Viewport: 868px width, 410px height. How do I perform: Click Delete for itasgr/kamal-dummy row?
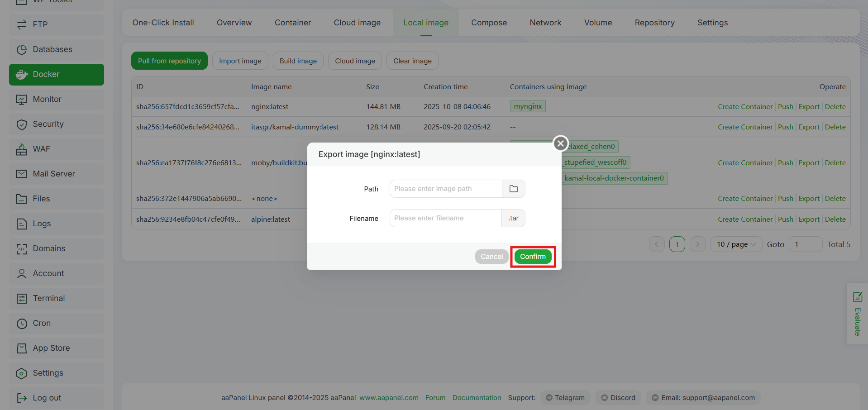(835, 127)
